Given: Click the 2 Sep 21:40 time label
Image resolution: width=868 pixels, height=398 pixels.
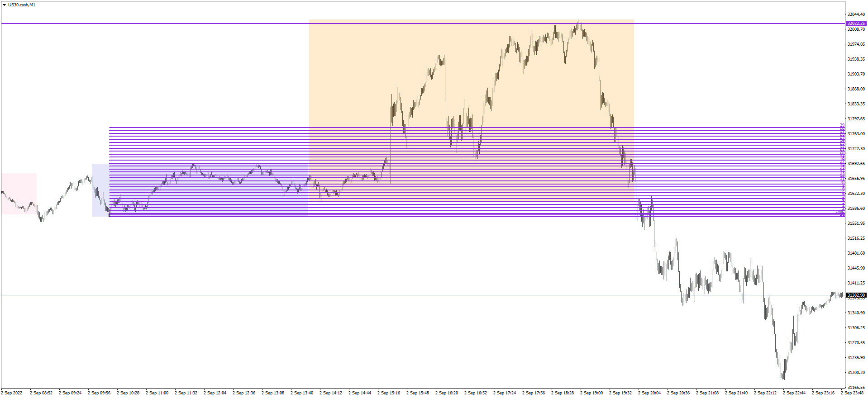Looking at the screenshot, I should (x=736, y=393).
